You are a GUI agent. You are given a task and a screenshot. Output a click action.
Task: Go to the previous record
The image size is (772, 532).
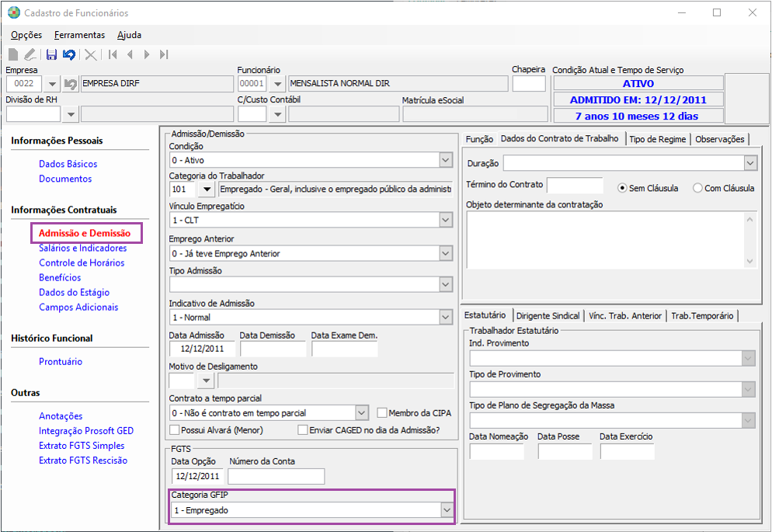(x=130, y=54)
